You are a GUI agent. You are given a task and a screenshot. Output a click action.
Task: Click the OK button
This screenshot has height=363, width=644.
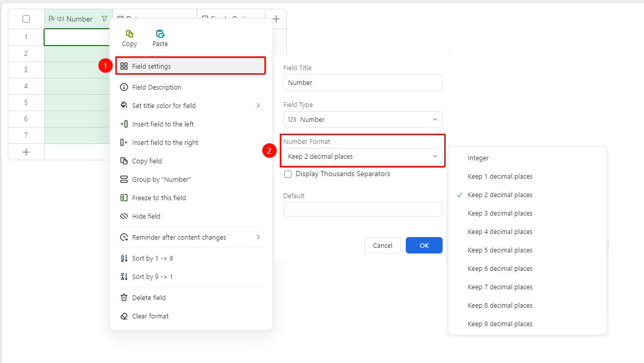(424, 245)
